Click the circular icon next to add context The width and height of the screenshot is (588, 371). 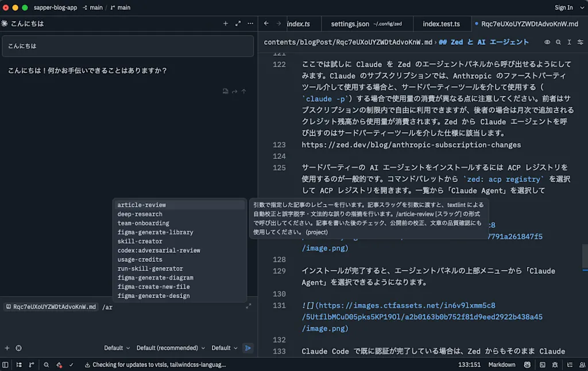(x=18, y=348)
